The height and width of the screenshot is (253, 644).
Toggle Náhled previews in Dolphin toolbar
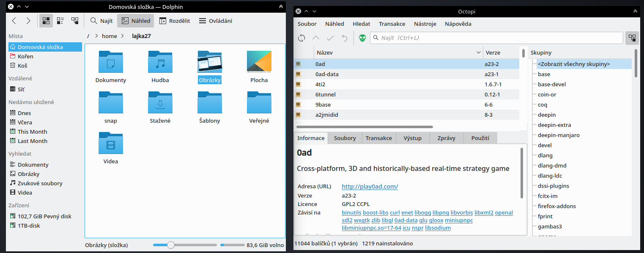136,21
